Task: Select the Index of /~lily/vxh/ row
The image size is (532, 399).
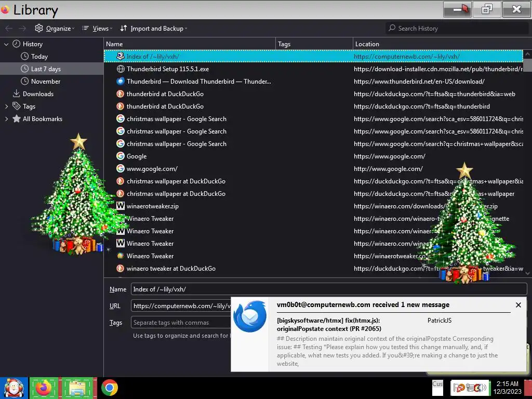Action: [x=313, y=57]
